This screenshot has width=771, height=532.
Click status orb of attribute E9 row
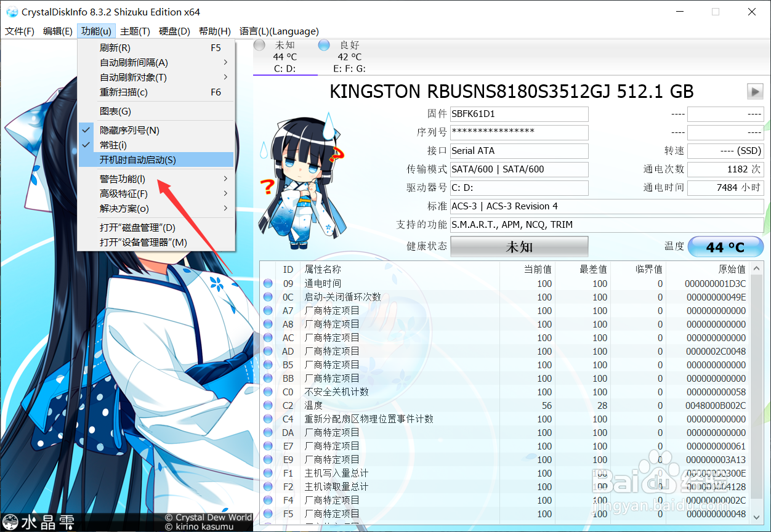pos(268,460)
